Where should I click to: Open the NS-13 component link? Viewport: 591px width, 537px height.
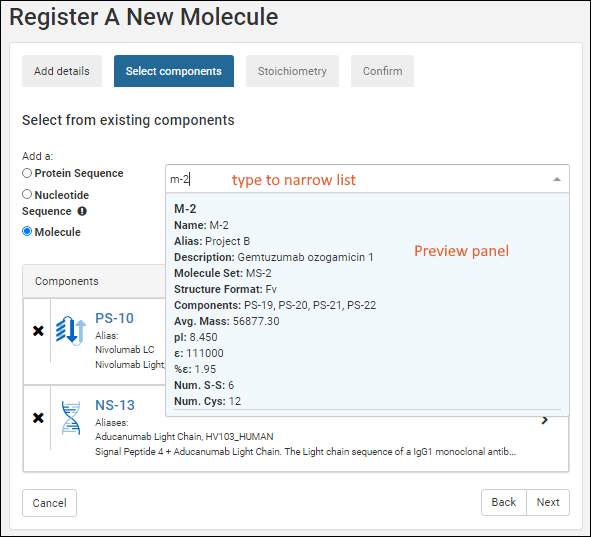pos(115,405)
